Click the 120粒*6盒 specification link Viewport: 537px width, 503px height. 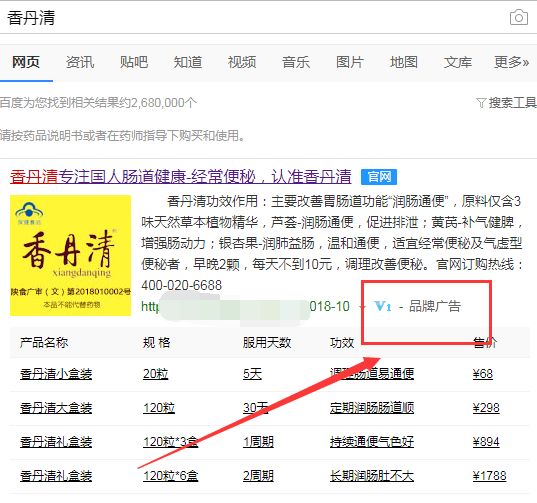(x=171, y=475)
